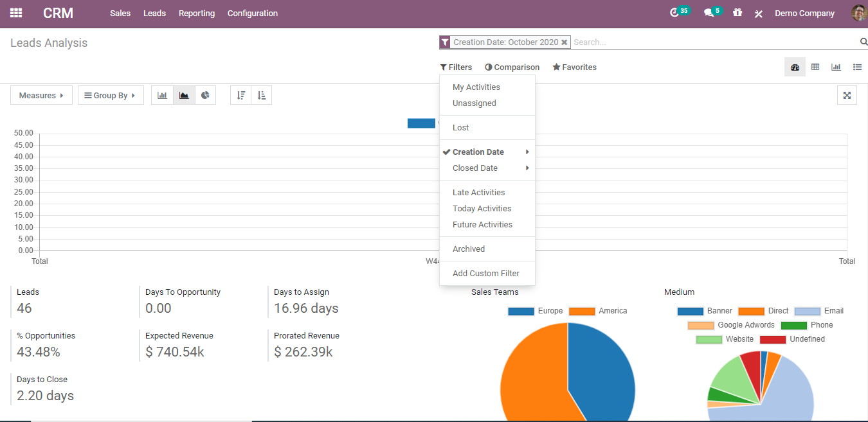Select the bar chart mode

click(163, 95)
